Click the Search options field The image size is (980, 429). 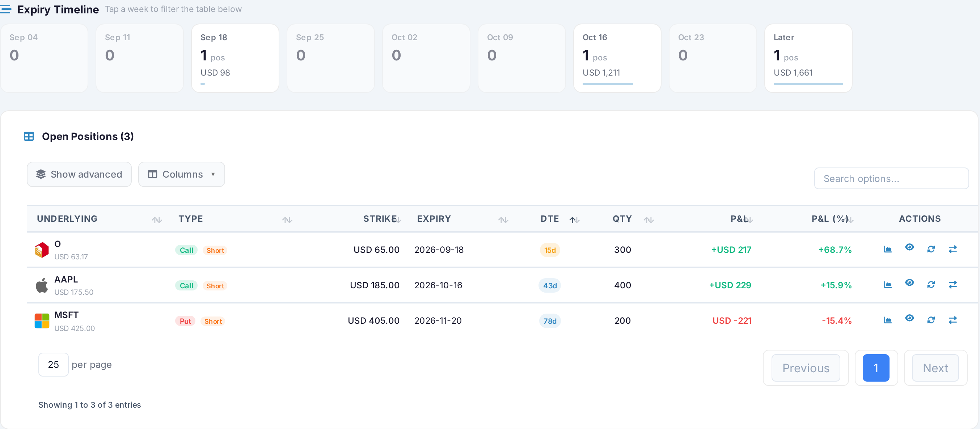point(891,178)
